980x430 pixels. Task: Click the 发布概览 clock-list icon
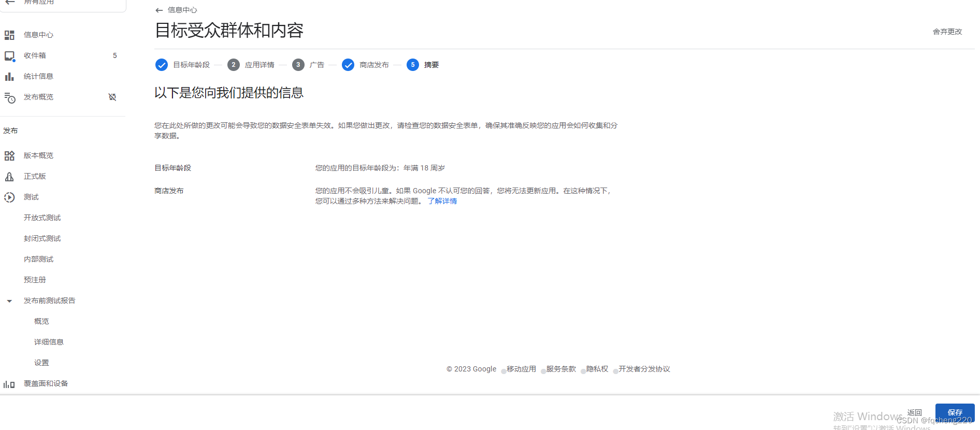point(9,97)
